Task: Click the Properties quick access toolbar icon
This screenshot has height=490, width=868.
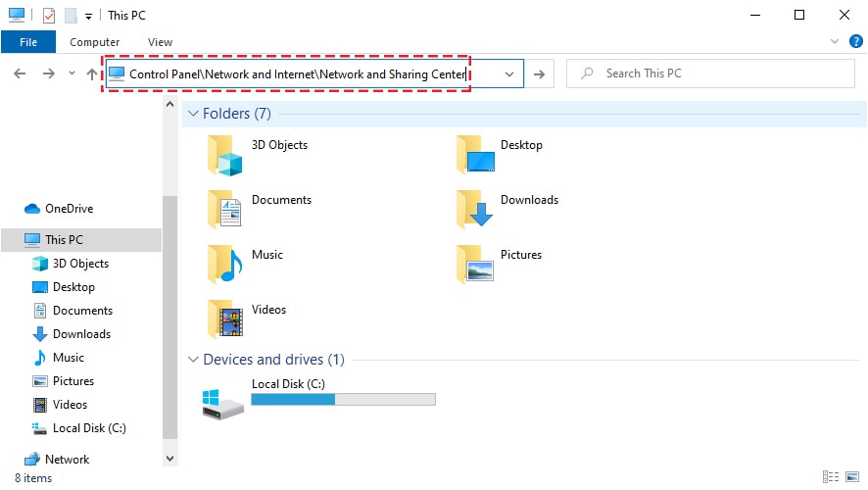Action: (49, 16)
